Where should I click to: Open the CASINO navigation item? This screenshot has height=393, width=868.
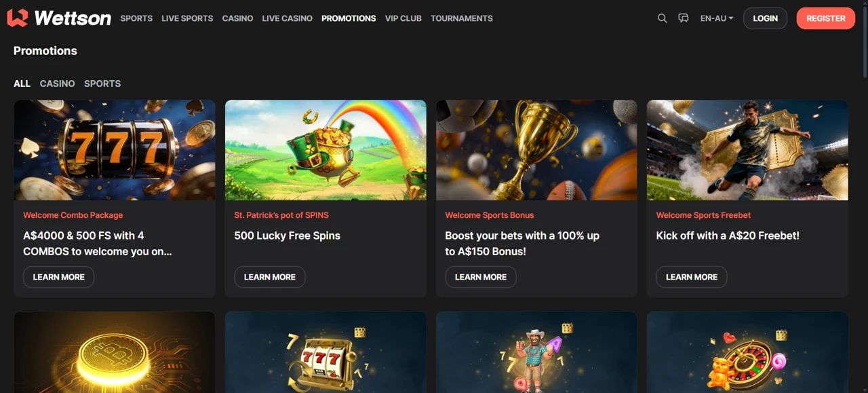coord(237,18)
